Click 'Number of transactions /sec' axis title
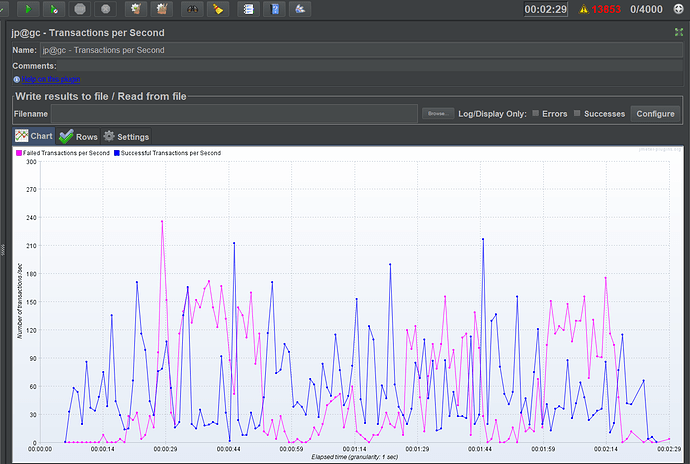The height and width of the screenshot is (464, 690). click(x=19, y=301)
